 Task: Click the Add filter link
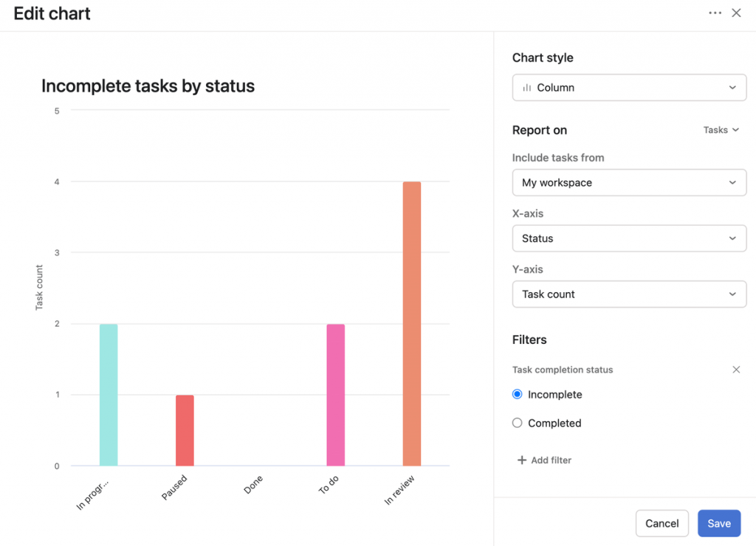tap(551, 460)
